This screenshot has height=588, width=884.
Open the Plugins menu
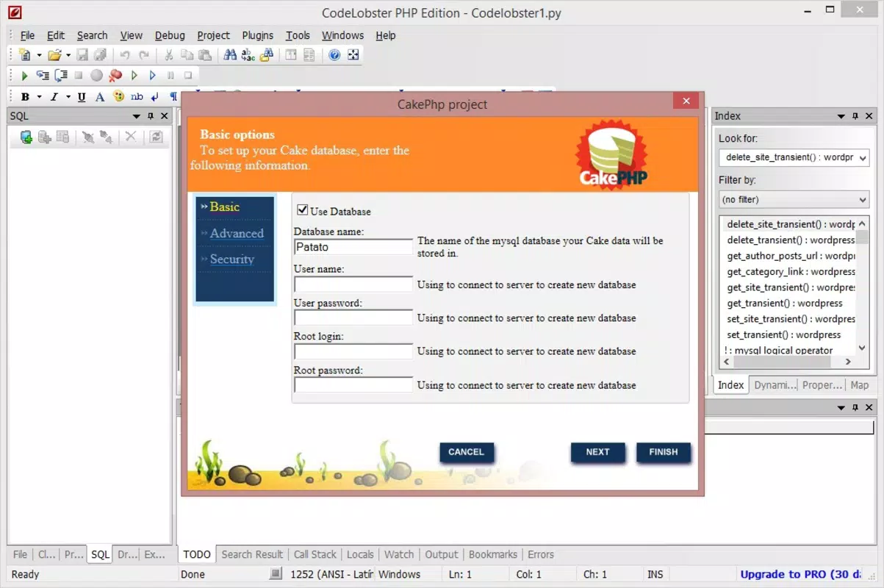click(x=257, y=35)
